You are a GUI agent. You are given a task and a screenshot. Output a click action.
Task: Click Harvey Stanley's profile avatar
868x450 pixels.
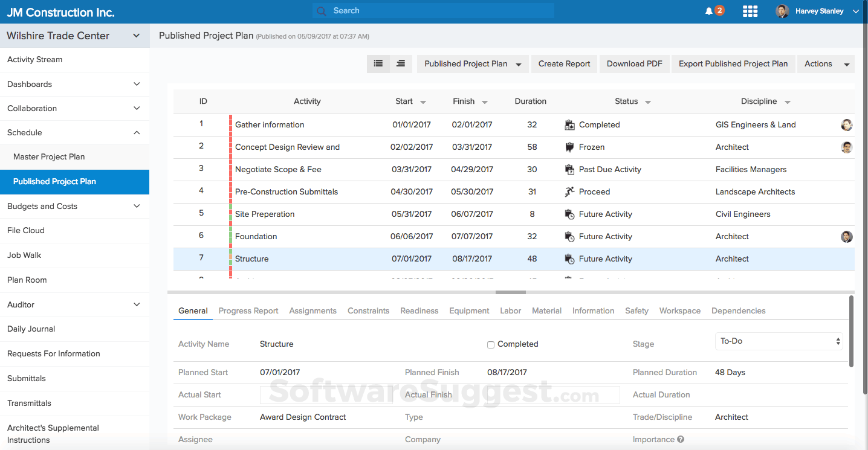pyautogui.click(x=782, y=11)
